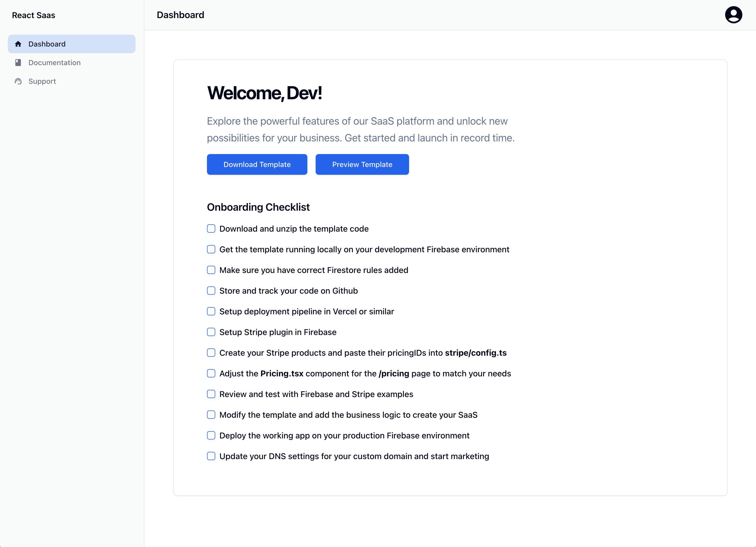Check 'Modify the template and add business logic'
The image size is (756, 547).
pos(211,414)
